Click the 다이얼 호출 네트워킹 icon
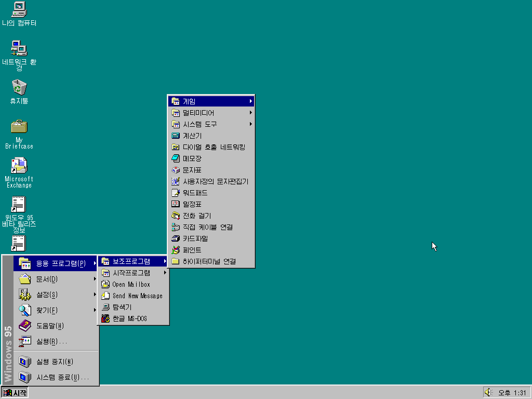 [176, 147]
